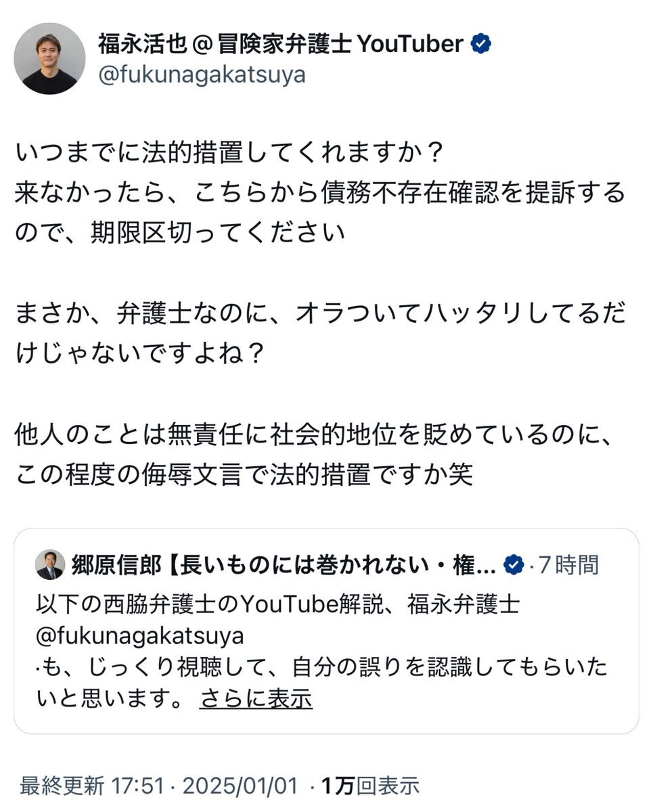Click the quoted tweet line ending 認識してもらいた
The width and height of the screenshot is (653, 812).
coord(322,668)
